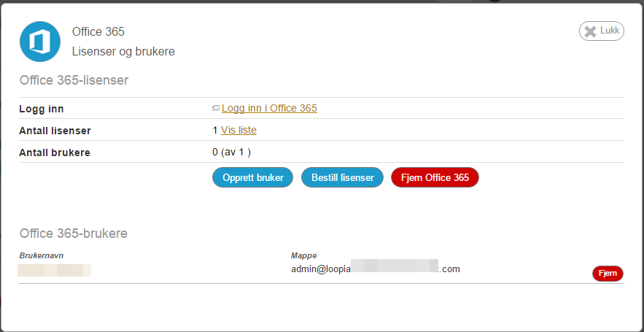
Task: Open the Logg inn i Office 365 link
Action: (x=269, y=108)
